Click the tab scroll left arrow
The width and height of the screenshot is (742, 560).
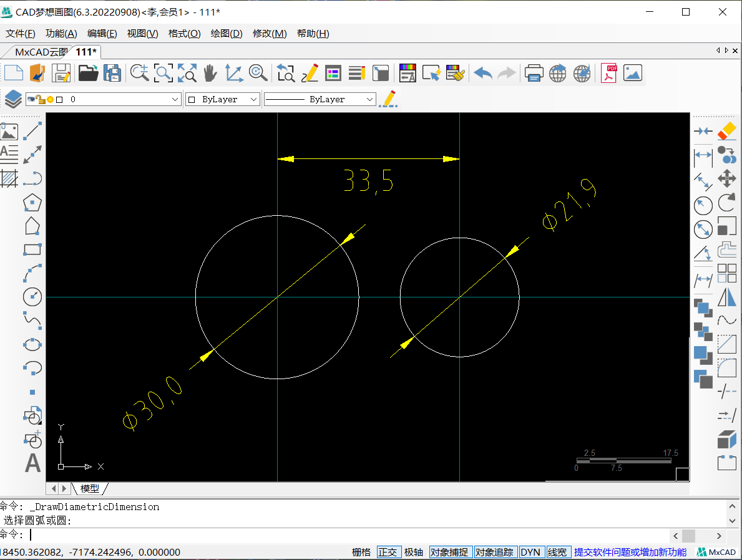(x=718, y=50)
